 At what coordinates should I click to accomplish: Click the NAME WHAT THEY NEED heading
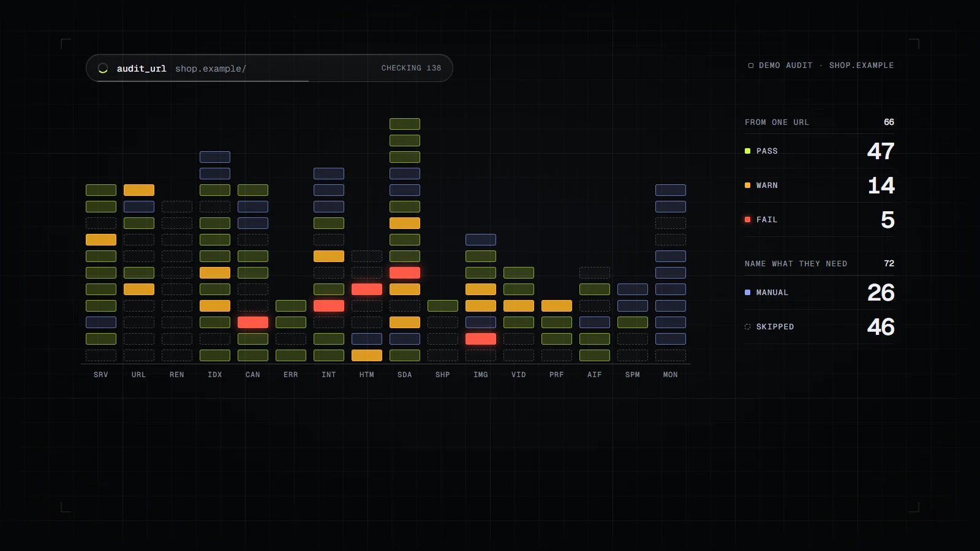point(796,264)
